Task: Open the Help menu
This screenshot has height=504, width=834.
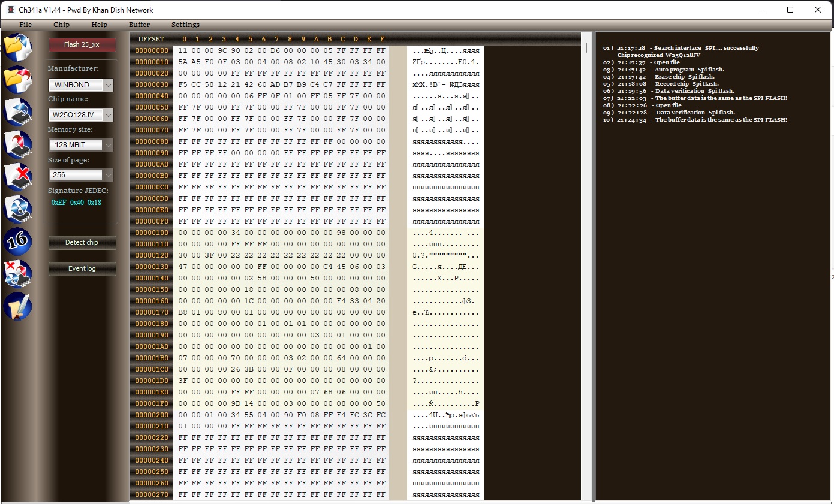Action: pyautogui.click(x=100, y=25)
